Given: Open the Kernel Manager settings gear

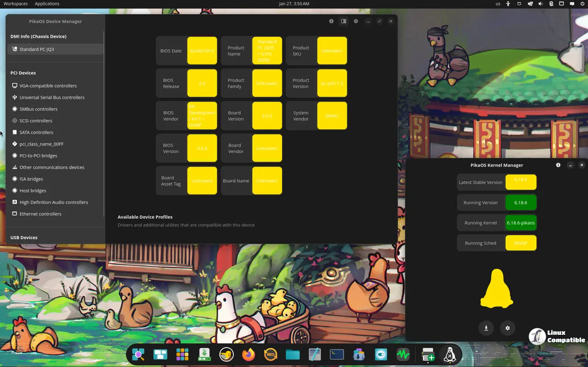Looking at the screenshot, I should [508, 328].
